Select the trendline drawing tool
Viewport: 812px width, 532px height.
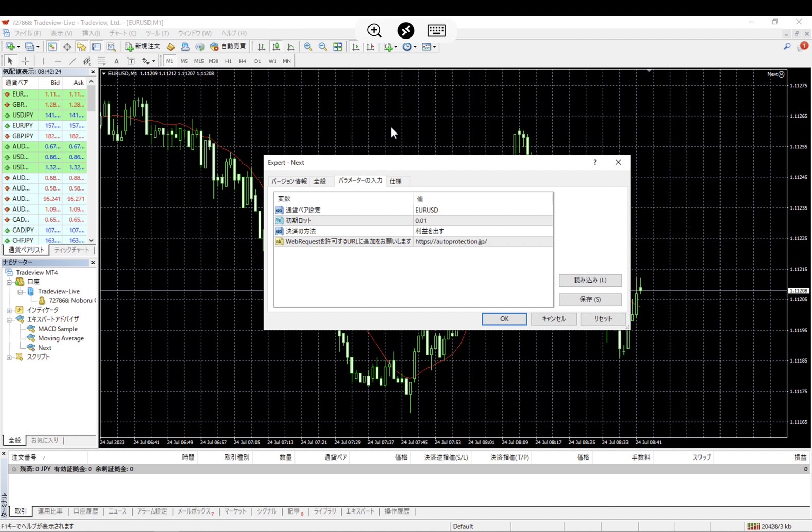click(x=72, y=61)
